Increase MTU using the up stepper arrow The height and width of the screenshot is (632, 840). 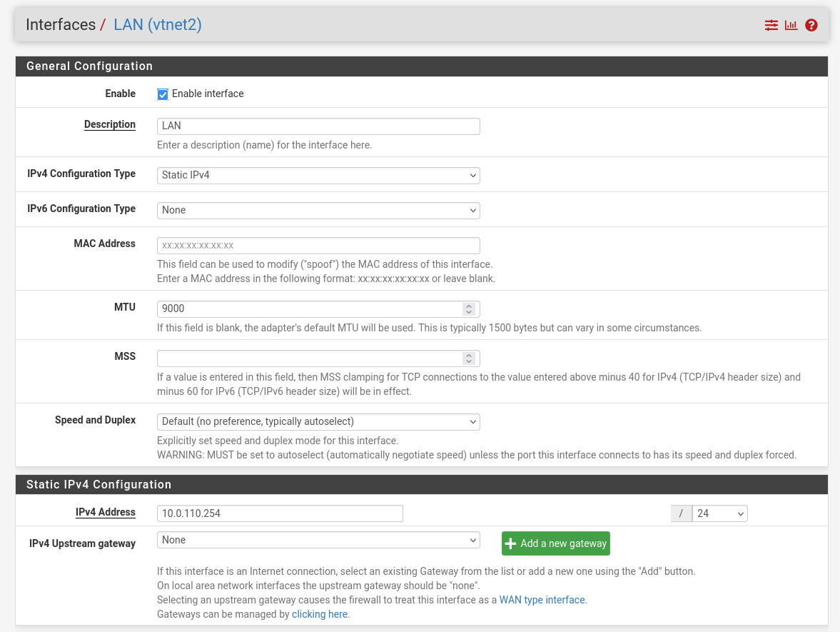pyautogui.click(x=469, y=306)
